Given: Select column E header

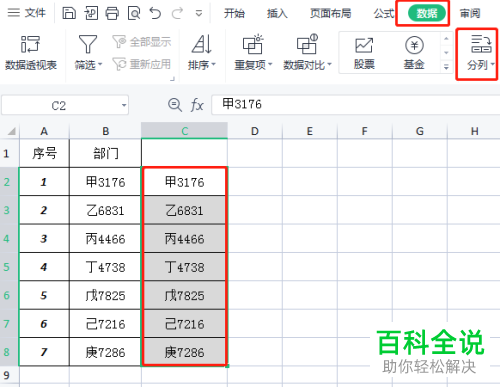Looking at the screenshot, I should tap(310, 131).
